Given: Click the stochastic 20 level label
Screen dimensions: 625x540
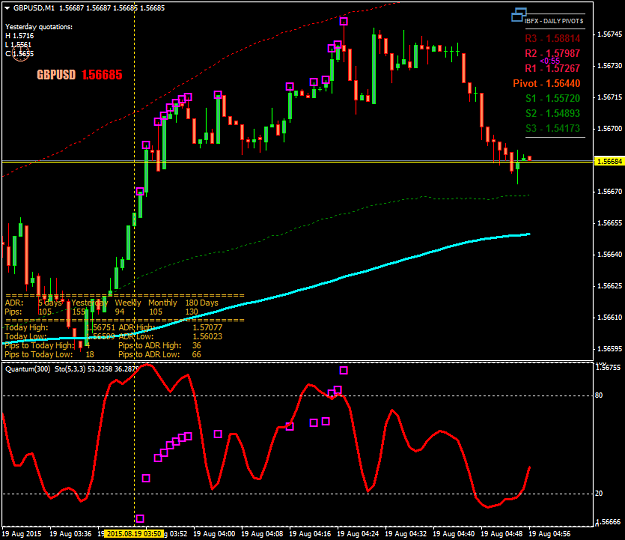Looking at the screenshot, I should 599,493.
